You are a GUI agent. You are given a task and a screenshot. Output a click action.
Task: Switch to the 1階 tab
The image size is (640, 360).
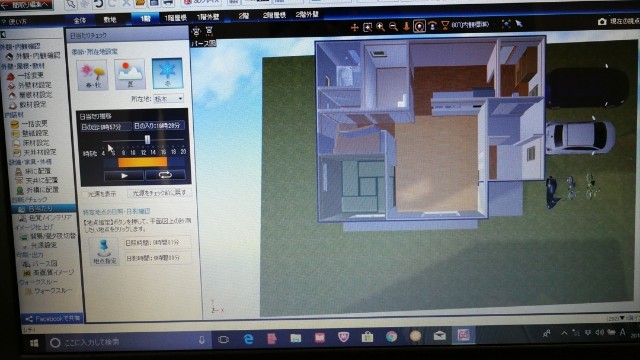(x=145, y=18)
